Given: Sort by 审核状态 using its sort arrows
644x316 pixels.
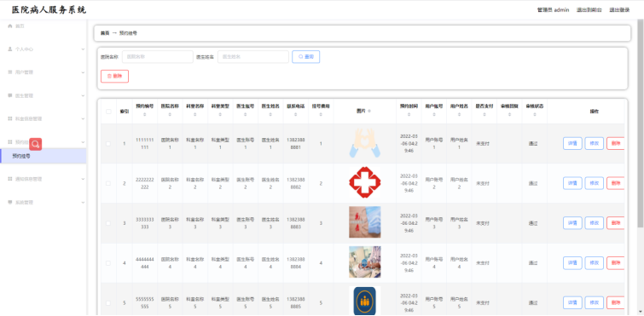Looking at the screenshot, I should 534,115.
